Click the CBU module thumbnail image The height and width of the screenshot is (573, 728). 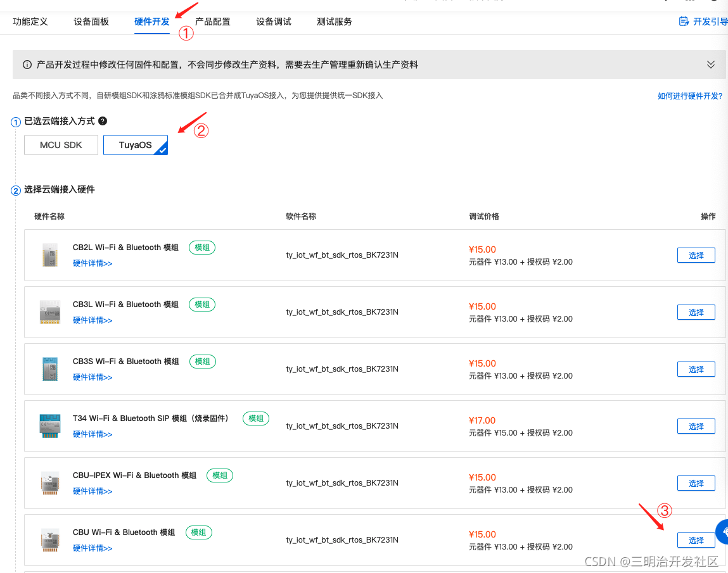click(x=50, y=540)
